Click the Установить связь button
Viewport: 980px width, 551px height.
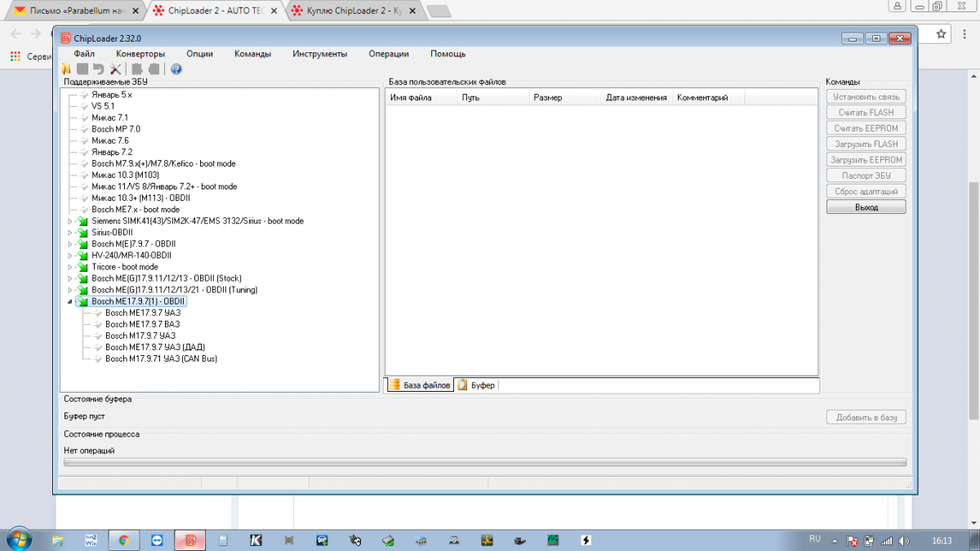(x=866, y=97)
